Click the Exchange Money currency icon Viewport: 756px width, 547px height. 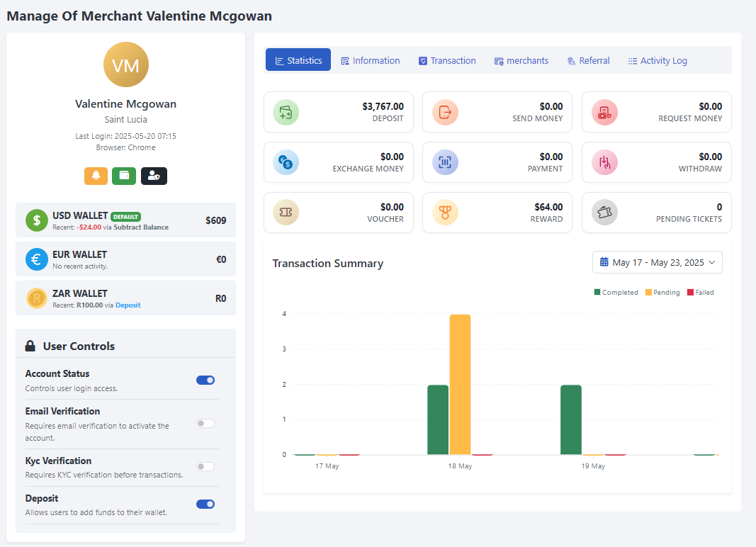[286, 162]
